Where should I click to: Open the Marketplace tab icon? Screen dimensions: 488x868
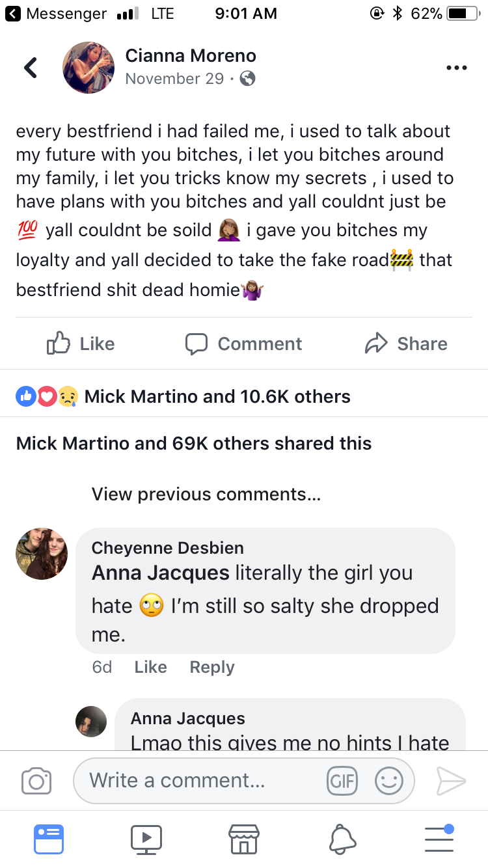(244, 839)
